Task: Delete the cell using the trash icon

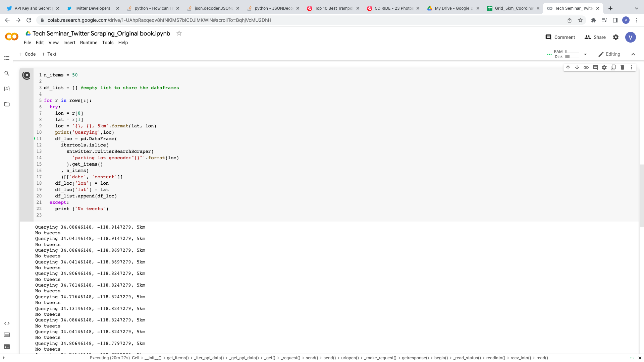Action: pos(623,67)
